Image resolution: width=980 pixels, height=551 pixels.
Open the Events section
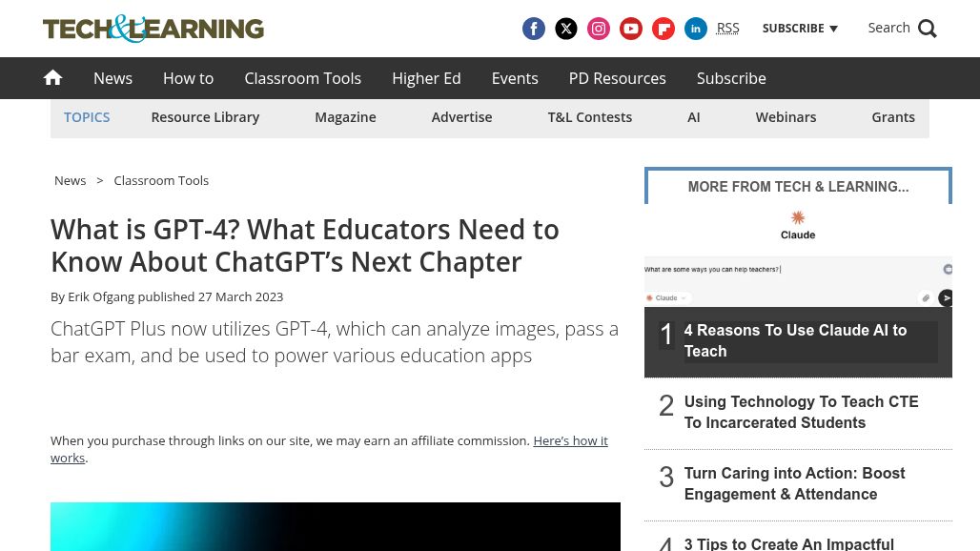[515, 79]
